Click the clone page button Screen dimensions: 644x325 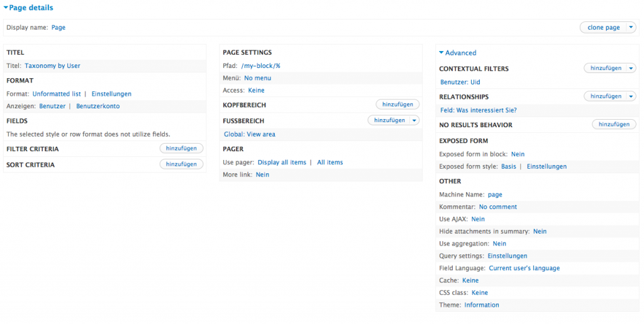tap(603, 27)
